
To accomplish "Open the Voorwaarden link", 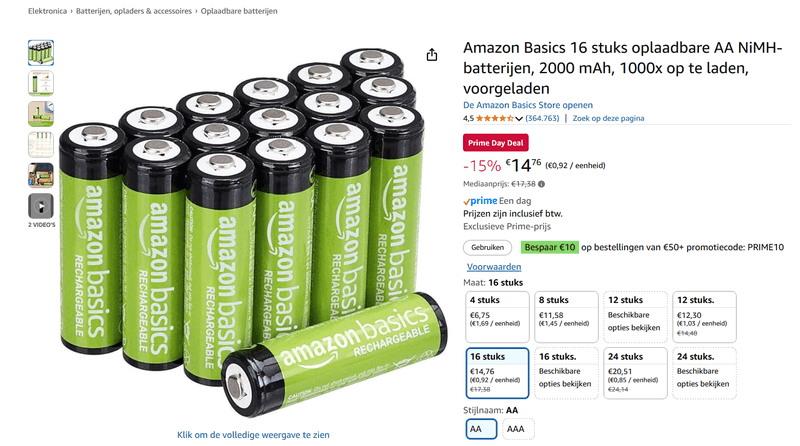I will point(494,267).
